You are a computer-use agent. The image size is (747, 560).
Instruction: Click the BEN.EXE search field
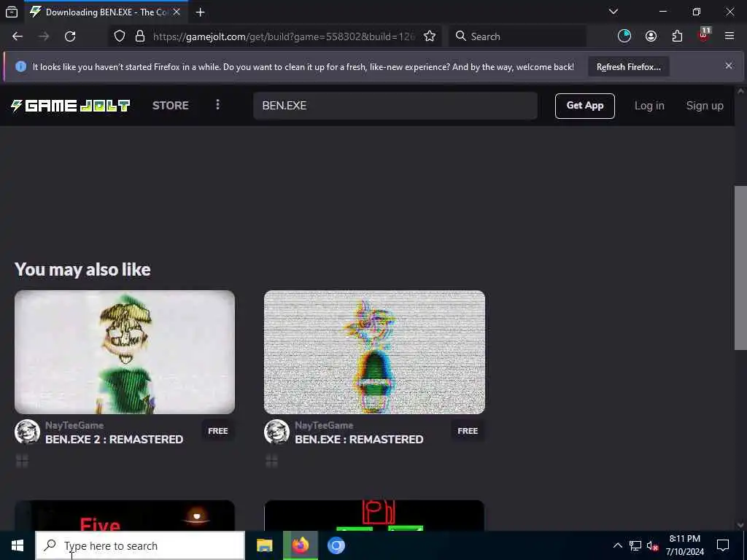tap(395, 106)
